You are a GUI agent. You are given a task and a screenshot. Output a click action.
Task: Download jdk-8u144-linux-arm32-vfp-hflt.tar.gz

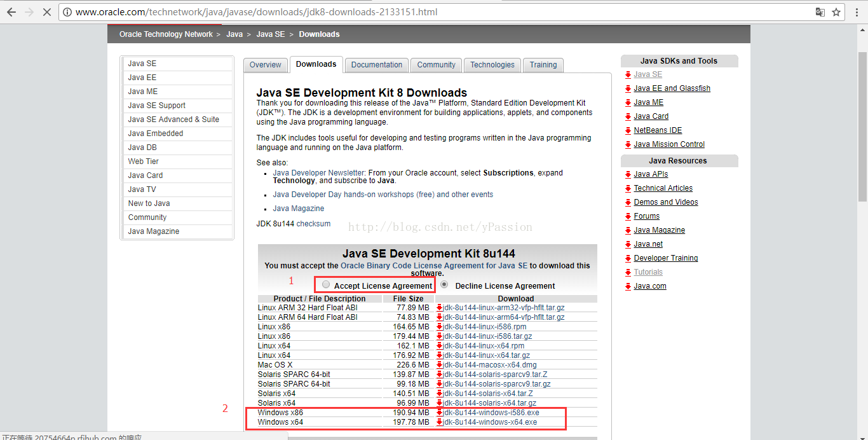click(504, 308)
